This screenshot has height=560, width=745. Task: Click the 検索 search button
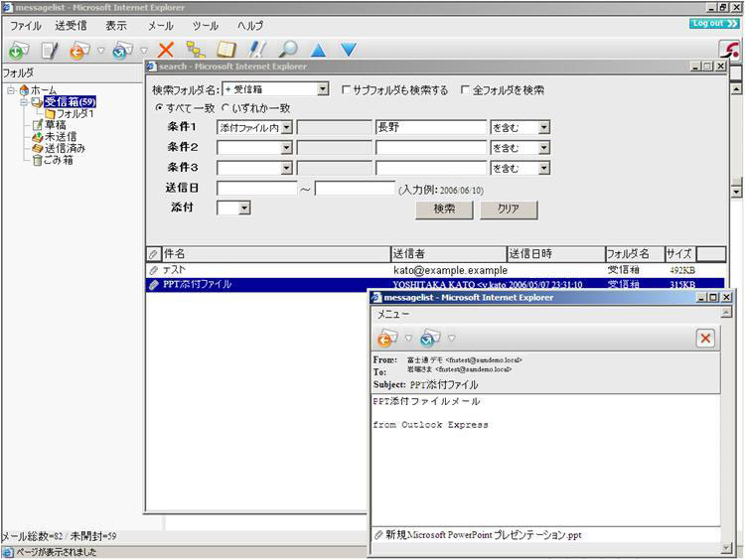(x=444, y=209)
